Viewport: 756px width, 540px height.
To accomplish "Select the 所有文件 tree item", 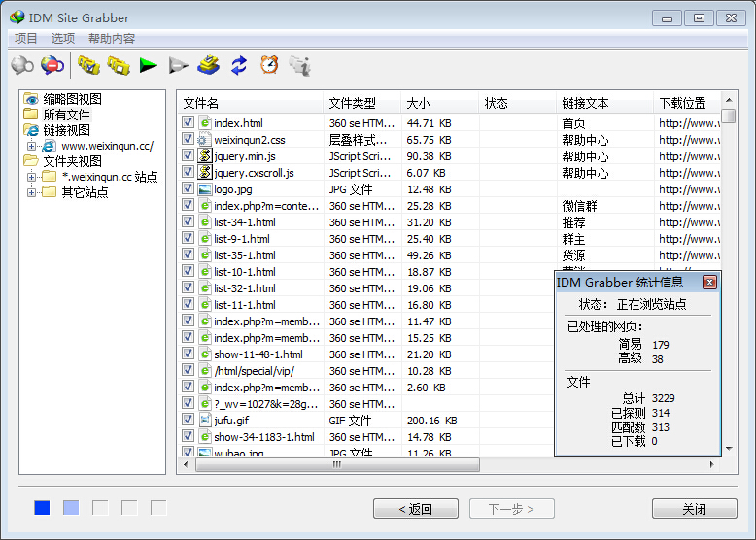I will pyautogui.click(x=66, y=115).
